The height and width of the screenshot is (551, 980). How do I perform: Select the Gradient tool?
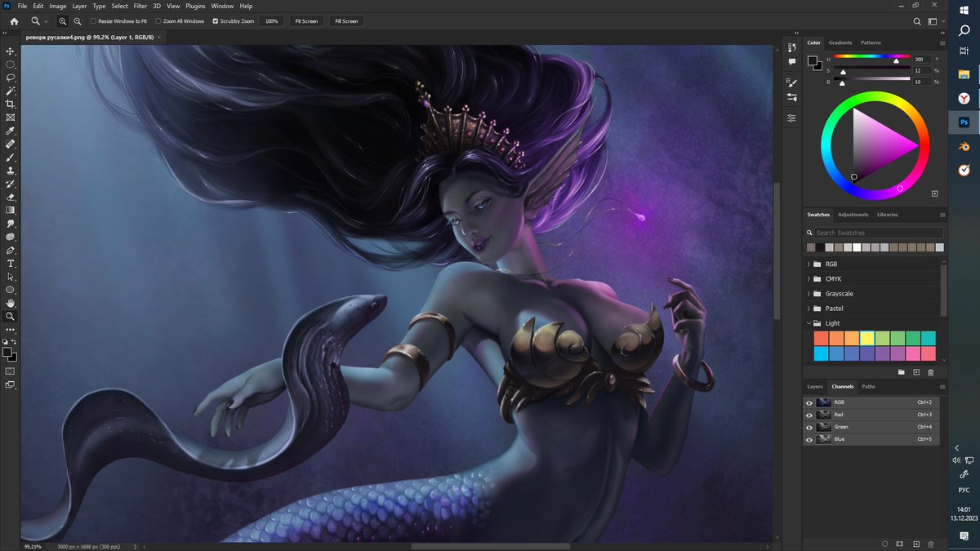(x=11, y=210)
